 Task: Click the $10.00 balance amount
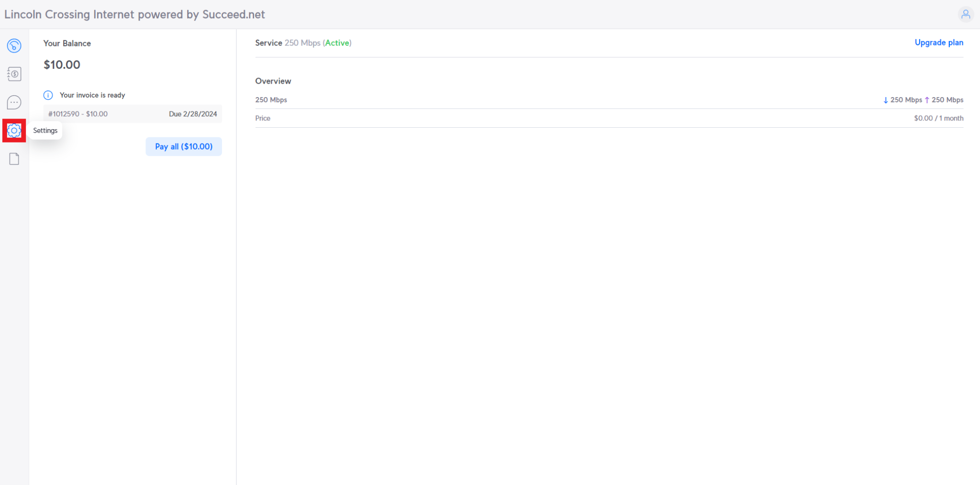tap(62, 65)
